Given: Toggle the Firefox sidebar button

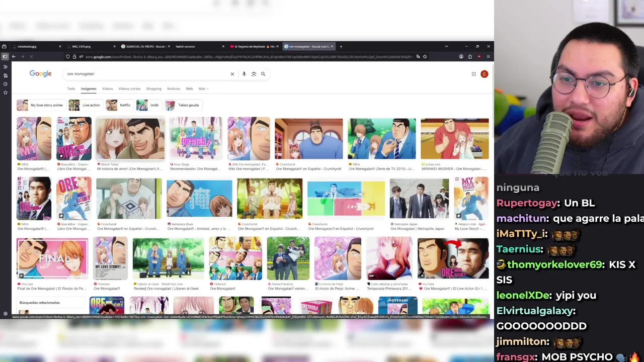Looking at the screenshot, I should click(x=5, y=56).
